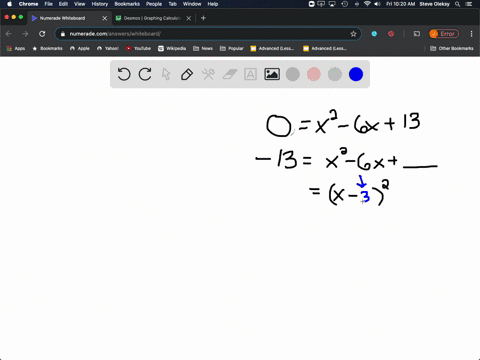The width and height of the screenshot is (480, 360).
Task: Expand the Other Bookmarks folder
Action: [x=452, y=48]
